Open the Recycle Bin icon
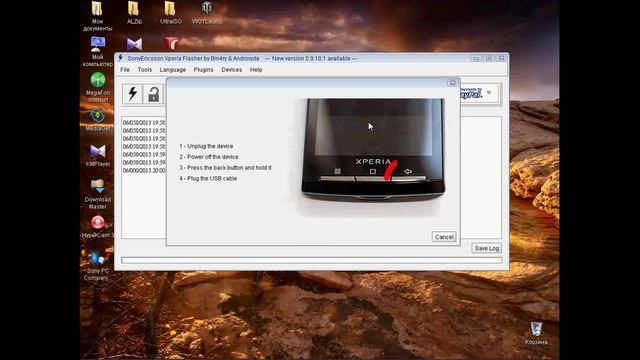The image size is (640, 360). coord(536,333)
